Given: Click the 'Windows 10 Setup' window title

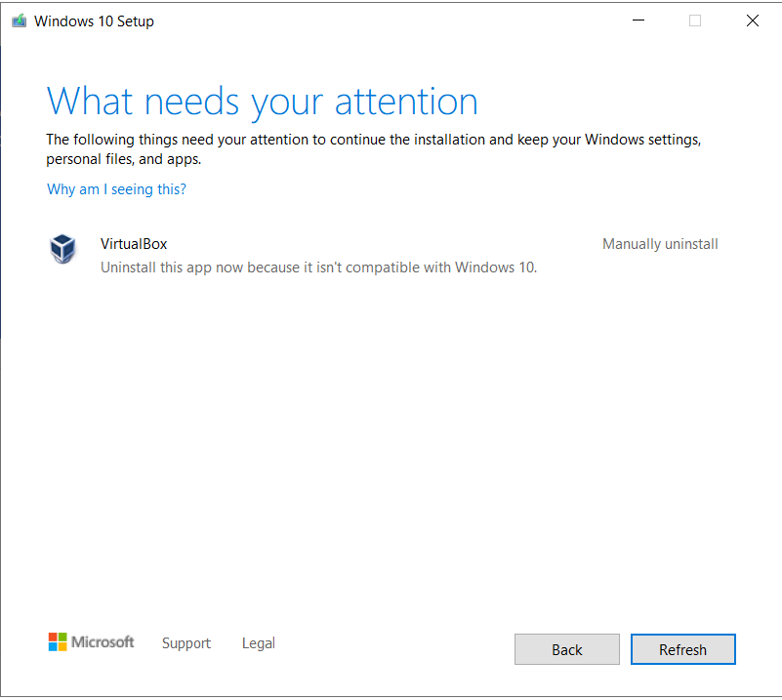Looking at the screenshot, I should pos(95,21).
